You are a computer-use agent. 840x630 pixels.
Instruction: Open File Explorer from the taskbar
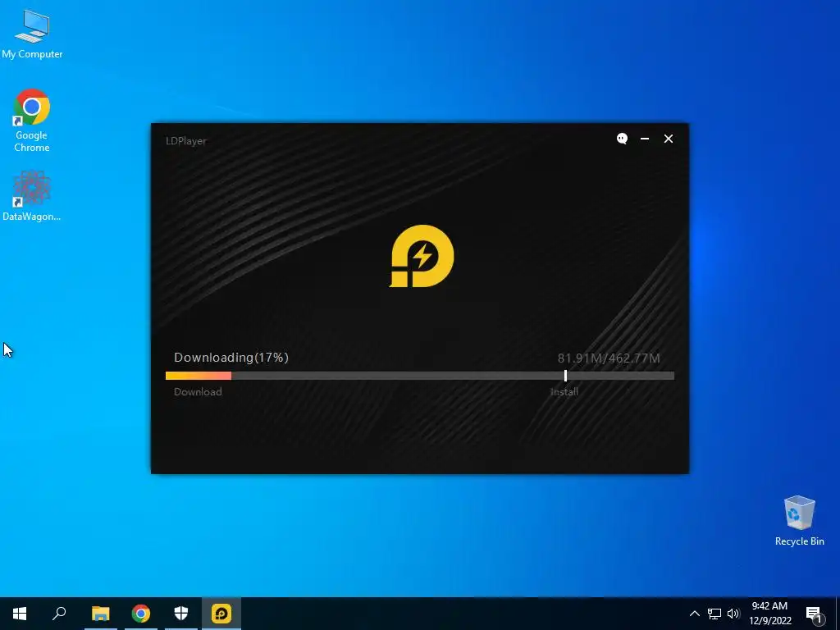[100, 614]
